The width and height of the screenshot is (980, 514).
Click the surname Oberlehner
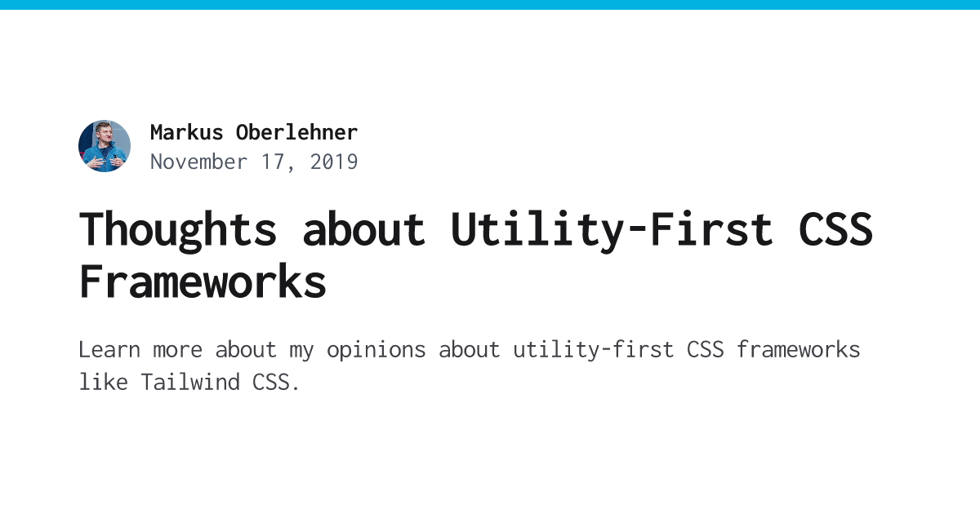(297, 132)
